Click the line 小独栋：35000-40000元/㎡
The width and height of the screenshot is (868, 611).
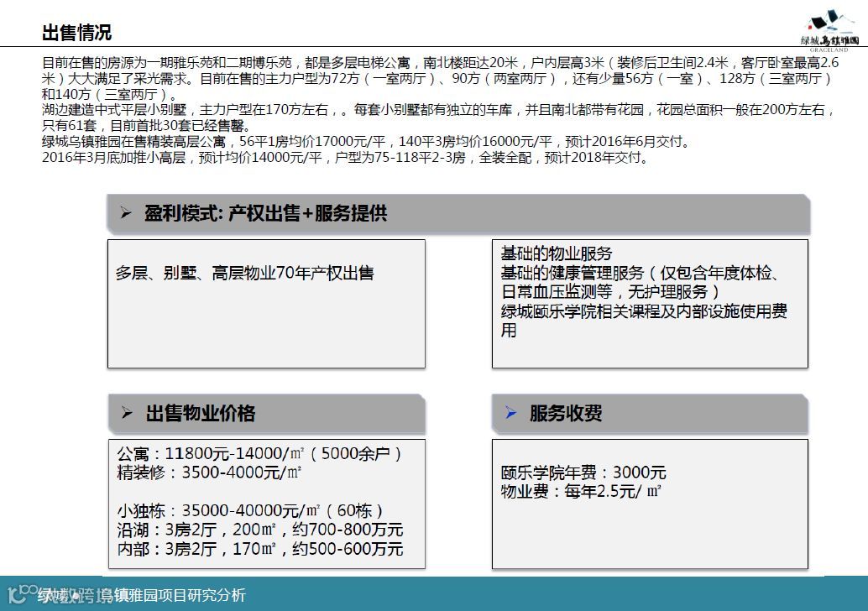pos(249,510)
